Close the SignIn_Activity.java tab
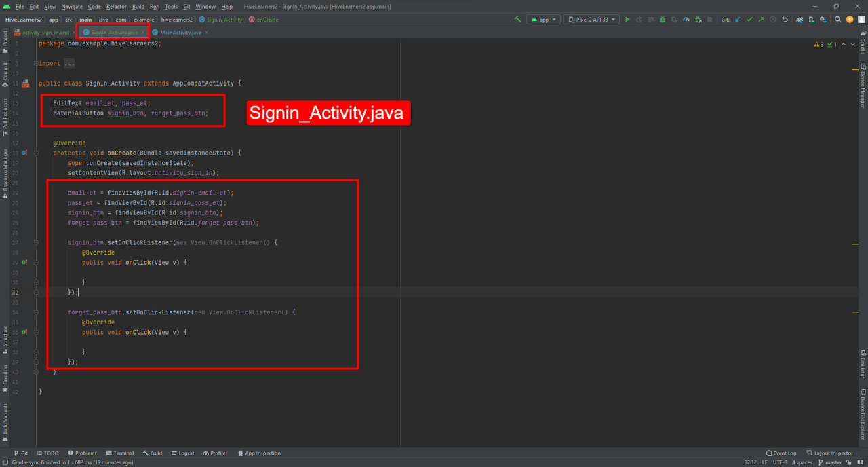The image size is (868, 467). click(x=143, y=32)
